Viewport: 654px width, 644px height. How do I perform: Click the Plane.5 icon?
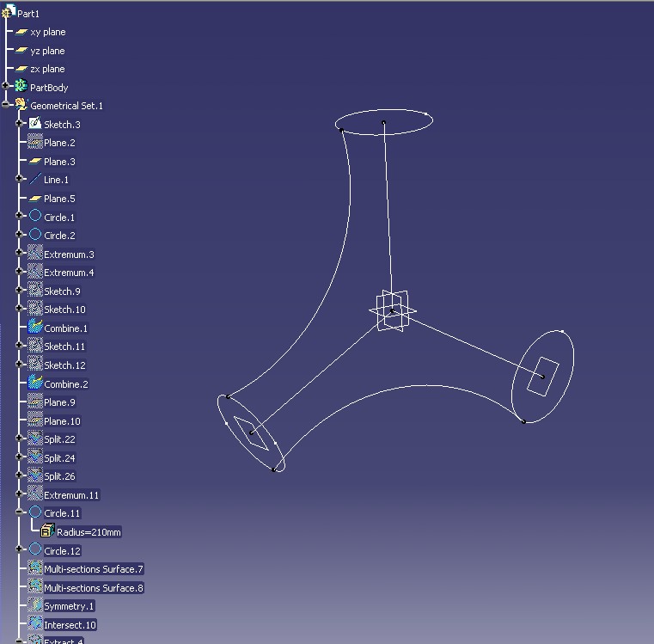pos(35,199)
